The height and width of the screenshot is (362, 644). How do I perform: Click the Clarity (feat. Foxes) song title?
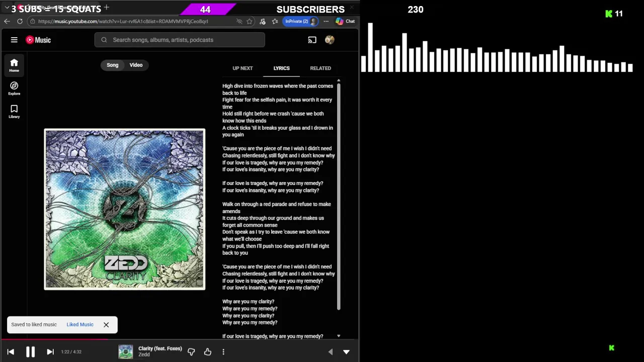point(160,348)
